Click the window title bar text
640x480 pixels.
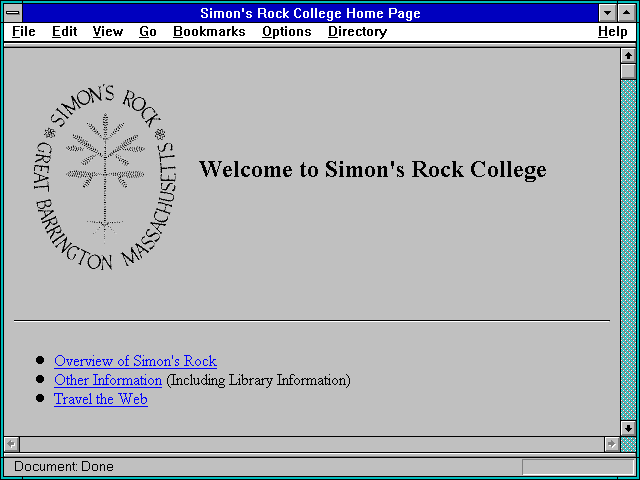tap(310, 13)
